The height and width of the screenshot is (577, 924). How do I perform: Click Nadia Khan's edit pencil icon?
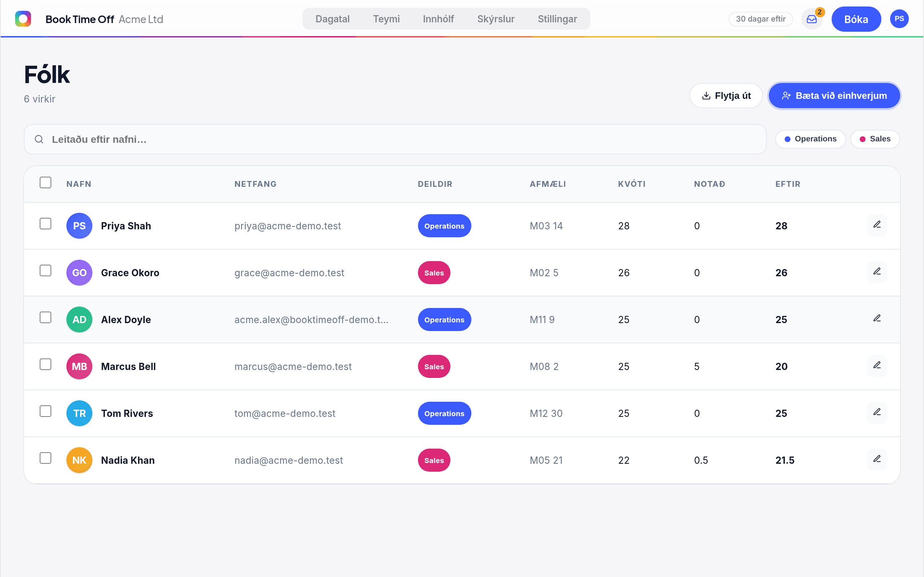[x=877, y=460]
